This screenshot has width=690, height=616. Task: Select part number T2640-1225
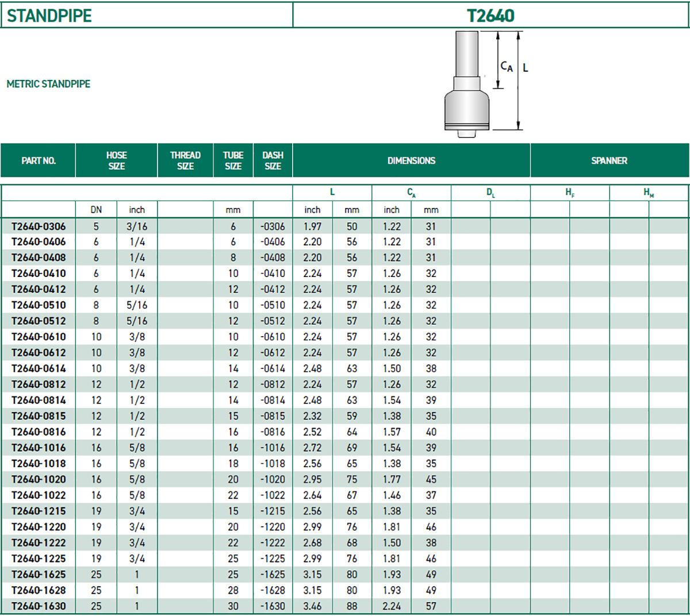pyautogui.click(x=39, y=558)
